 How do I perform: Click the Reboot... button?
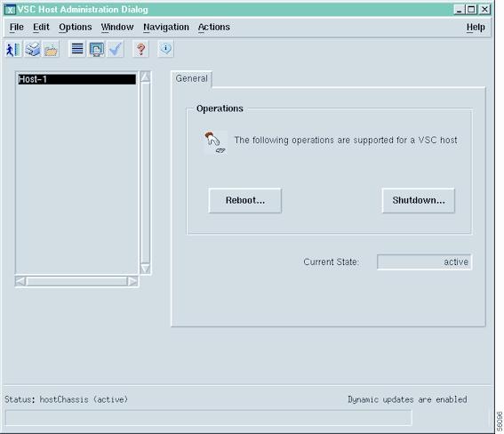(x=245, y=201)
